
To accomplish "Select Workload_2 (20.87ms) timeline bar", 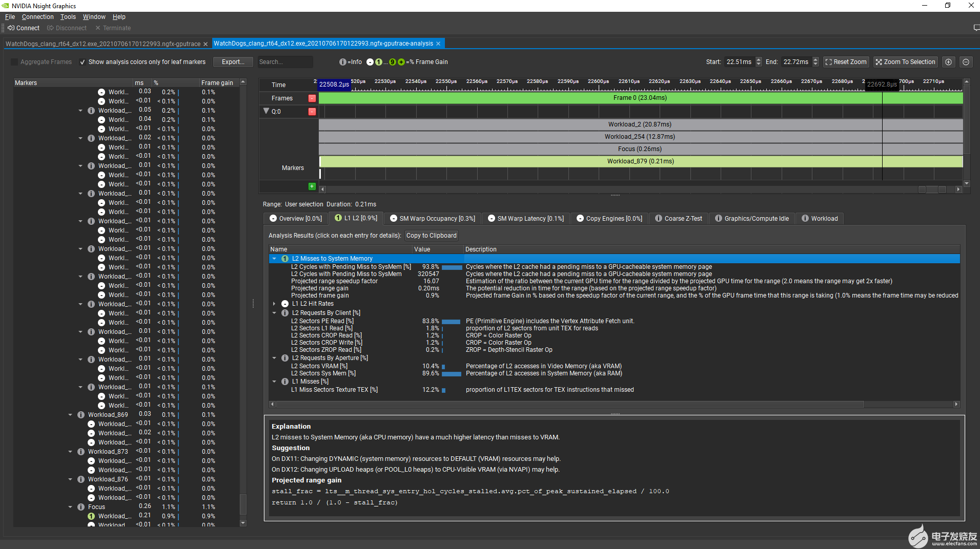I will (641, 124).
